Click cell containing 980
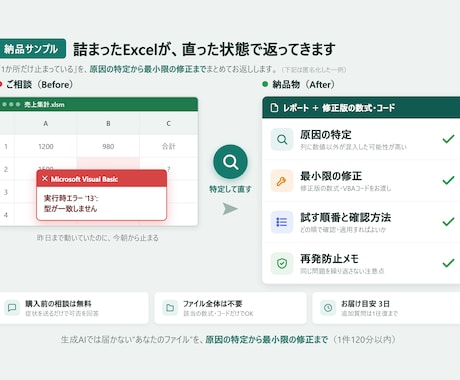 coord(108,146)
